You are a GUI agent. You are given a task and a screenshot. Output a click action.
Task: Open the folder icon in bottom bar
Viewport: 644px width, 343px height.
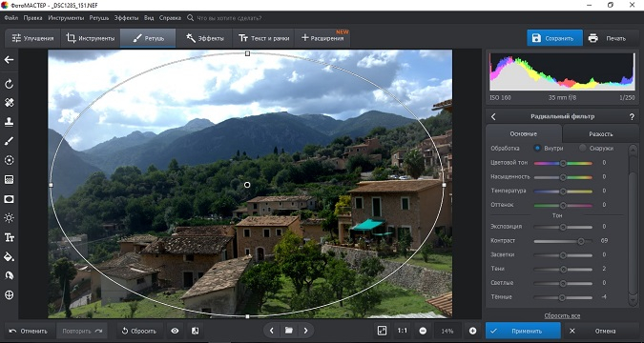289,331
